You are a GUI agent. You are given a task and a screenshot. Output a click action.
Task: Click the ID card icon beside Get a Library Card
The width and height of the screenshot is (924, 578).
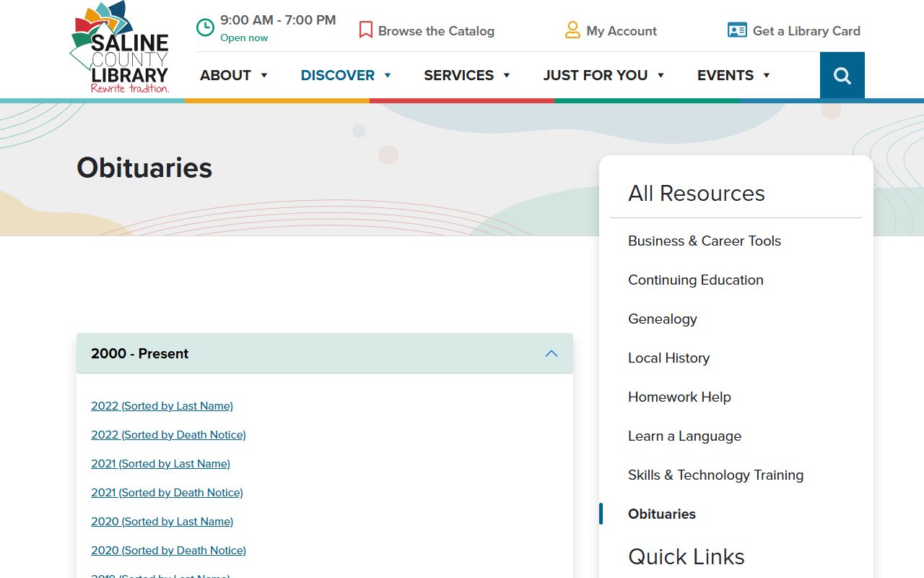(737, 30)
